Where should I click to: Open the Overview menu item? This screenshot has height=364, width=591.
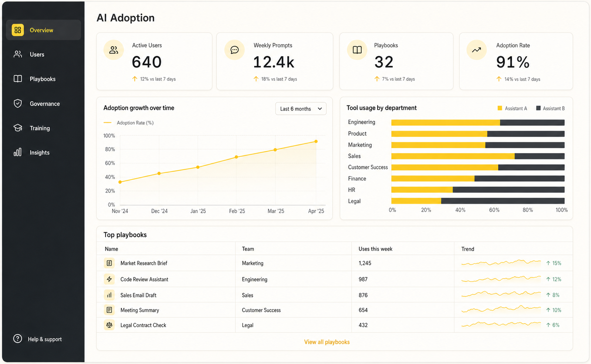pyautogui.click(x=43, y=30)
